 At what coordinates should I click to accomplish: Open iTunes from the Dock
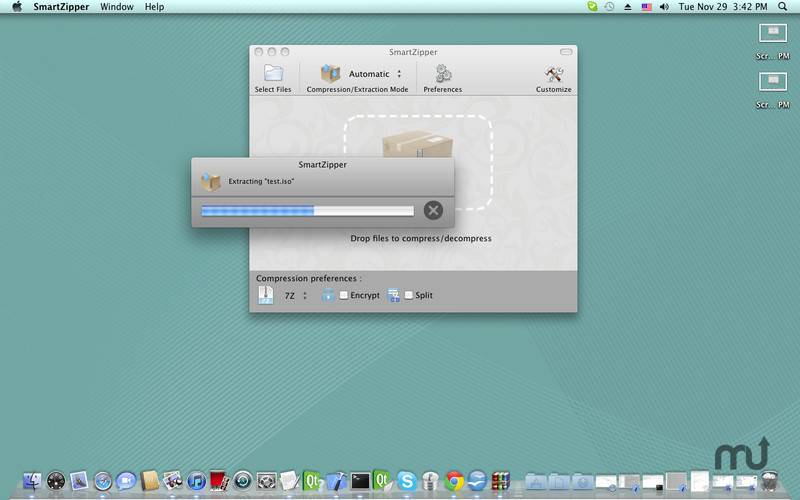tap(196, 481)
